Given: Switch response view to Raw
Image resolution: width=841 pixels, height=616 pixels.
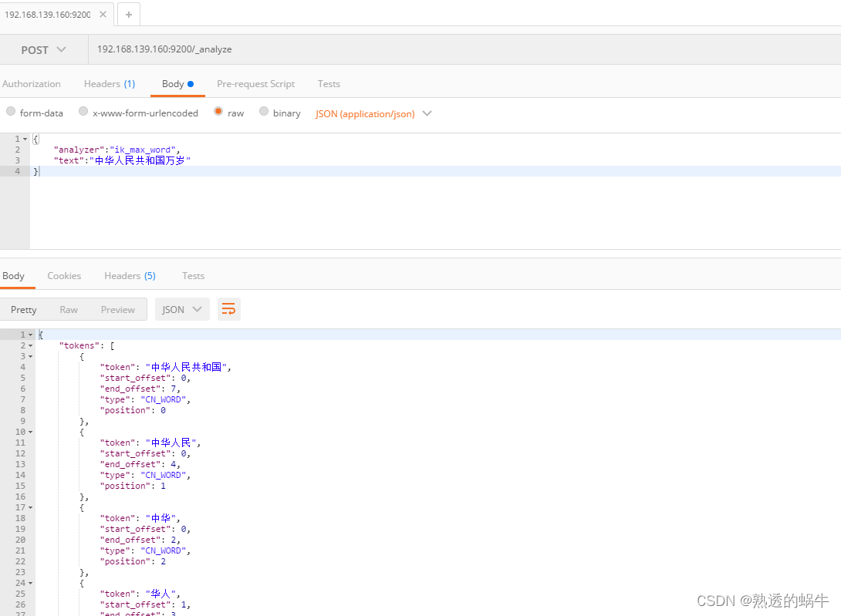Looking at the screenshot, I should click(69, 309).
